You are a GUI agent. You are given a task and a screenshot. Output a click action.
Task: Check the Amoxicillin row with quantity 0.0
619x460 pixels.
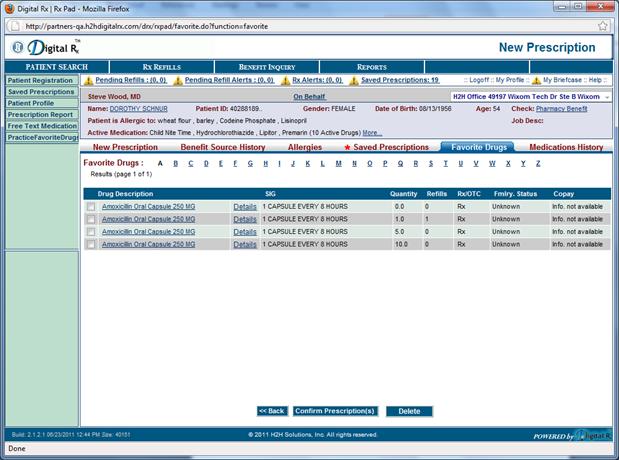(x=91, y=207)
